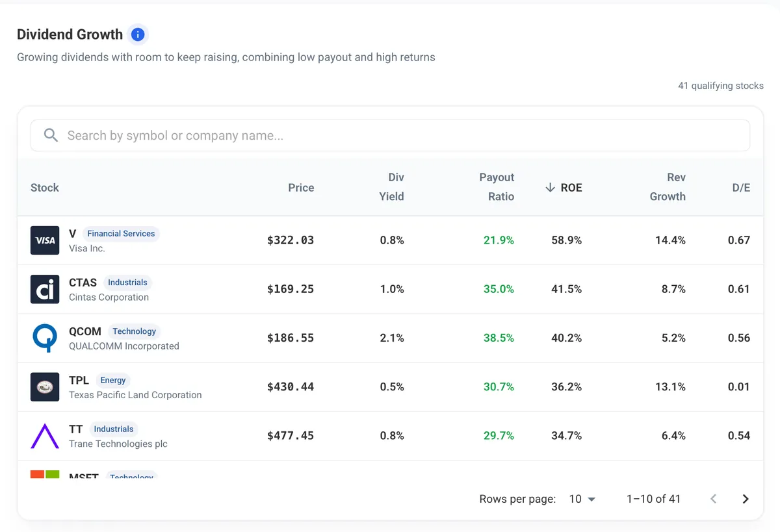This screenshot has width=780, height=532.
Task: Sort by Div Yield column
Action: 391,187
